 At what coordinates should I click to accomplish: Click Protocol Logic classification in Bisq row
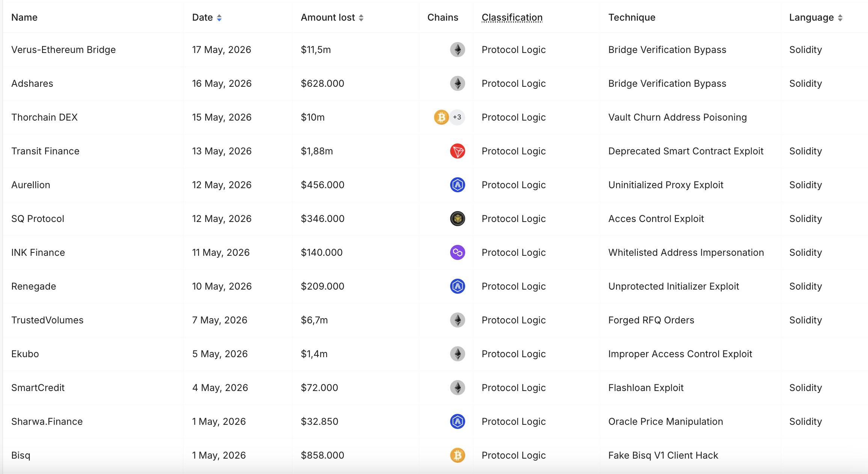point(514,455)
